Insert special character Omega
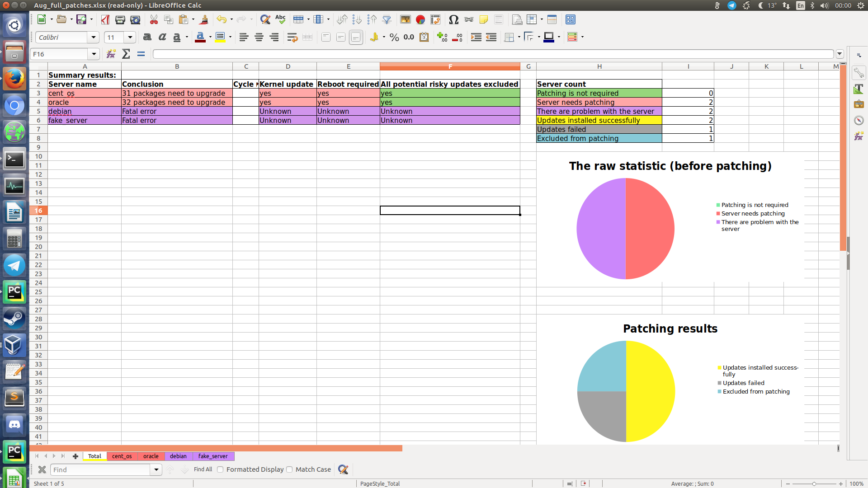The width and height of the screenshot is (868, 488). 453,19
